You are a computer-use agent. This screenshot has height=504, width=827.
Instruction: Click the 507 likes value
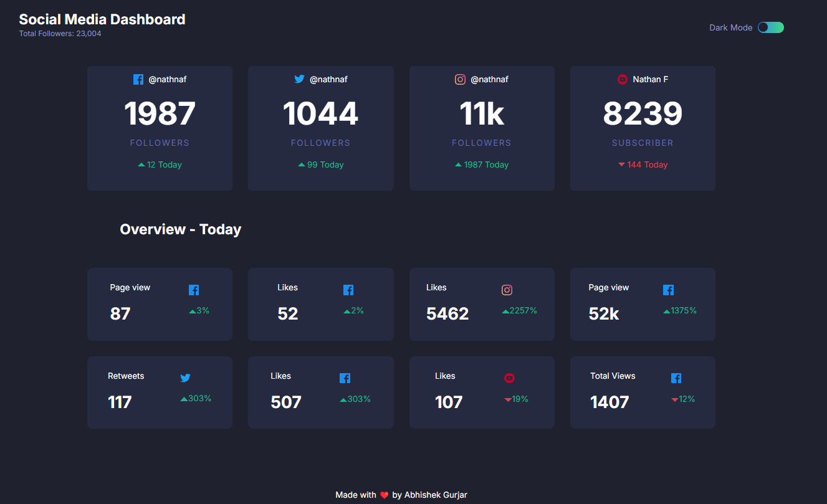click(286, 402)
